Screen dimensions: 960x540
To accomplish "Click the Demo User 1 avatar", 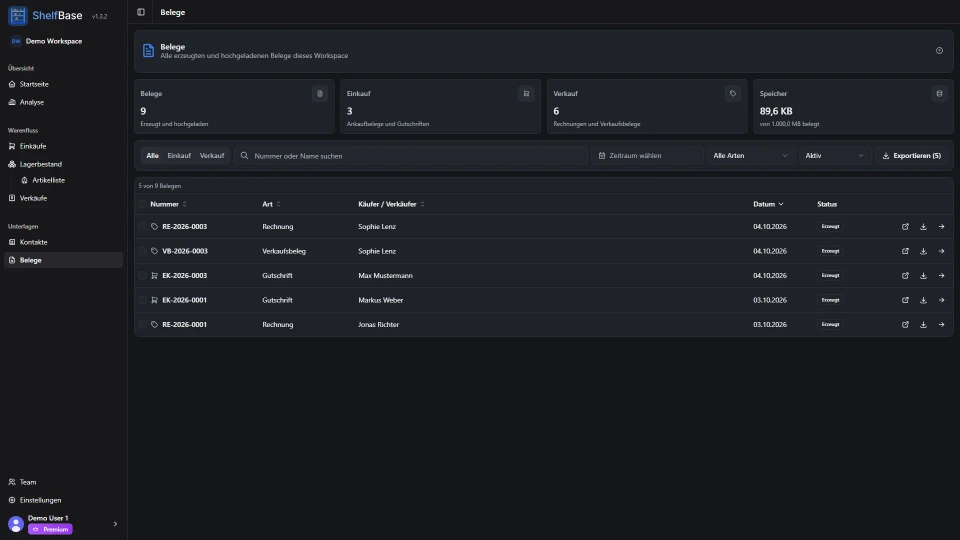I will [16, 523].
